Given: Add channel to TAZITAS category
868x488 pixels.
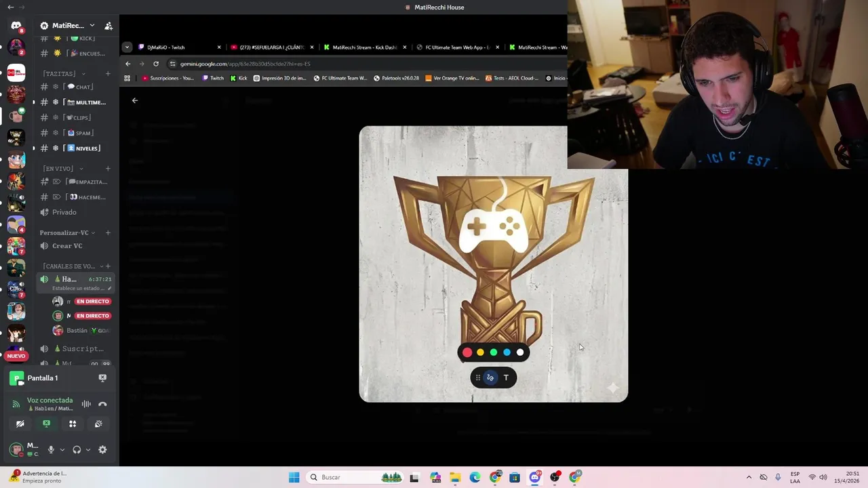Looking at the screenshot, I should click(x=108, y=73).
